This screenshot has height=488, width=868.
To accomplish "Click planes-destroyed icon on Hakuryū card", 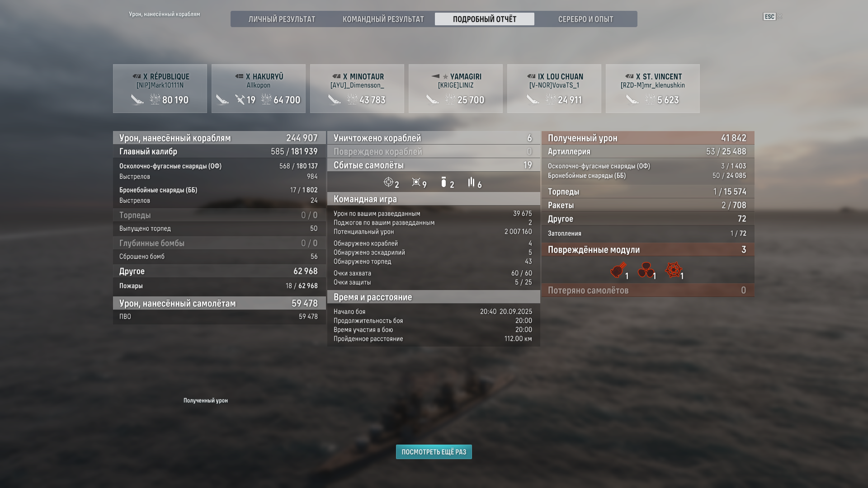I will coord(240,99).
